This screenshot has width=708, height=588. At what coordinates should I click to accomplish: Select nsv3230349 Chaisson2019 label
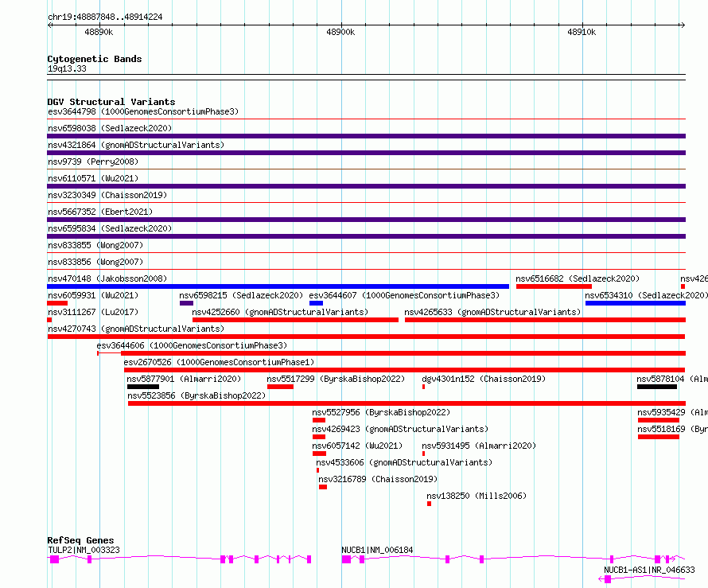[107, 195]
